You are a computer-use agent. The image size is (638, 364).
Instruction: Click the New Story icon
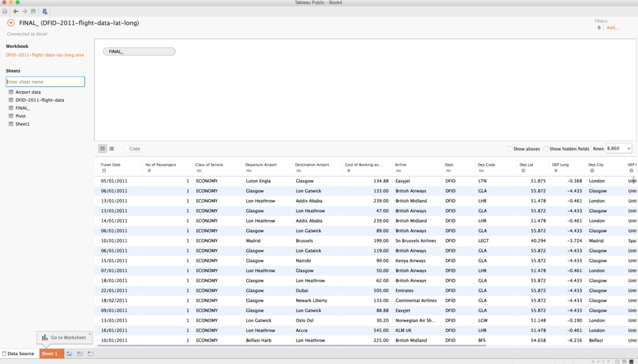91,354
